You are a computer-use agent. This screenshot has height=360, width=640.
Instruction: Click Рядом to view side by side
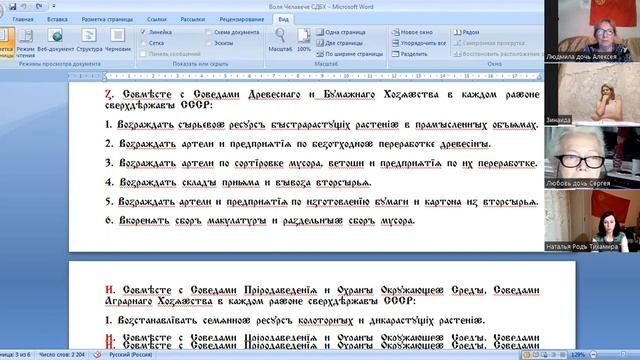(x=467, y=32)
